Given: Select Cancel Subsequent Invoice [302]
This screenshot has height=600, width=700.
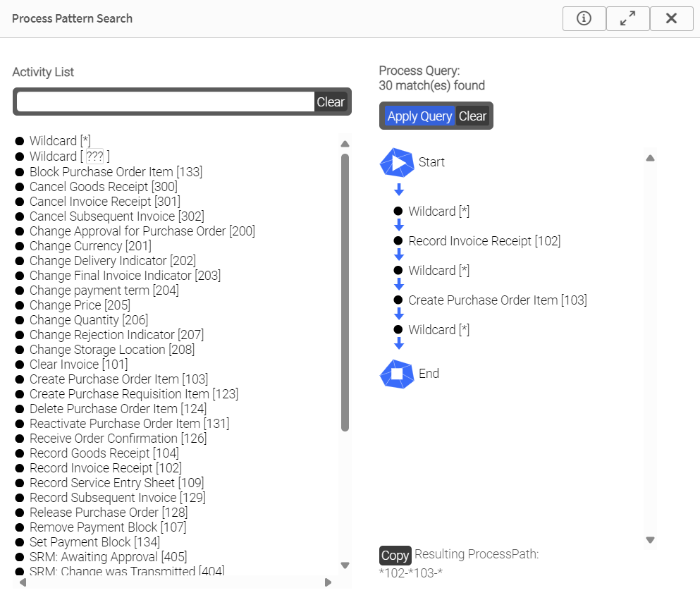Looking at the screenshot, I should coord(117,216).
